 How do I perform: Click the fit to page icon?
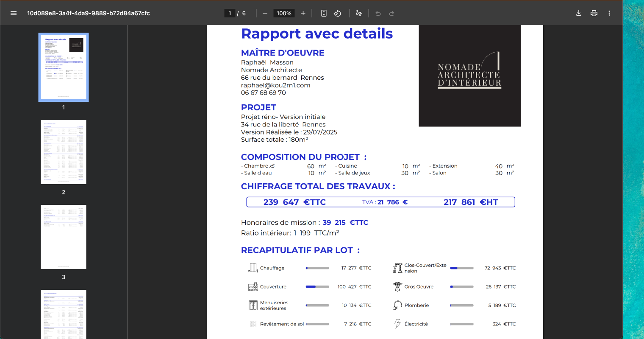pyautogui.click(x=324, y=13)
